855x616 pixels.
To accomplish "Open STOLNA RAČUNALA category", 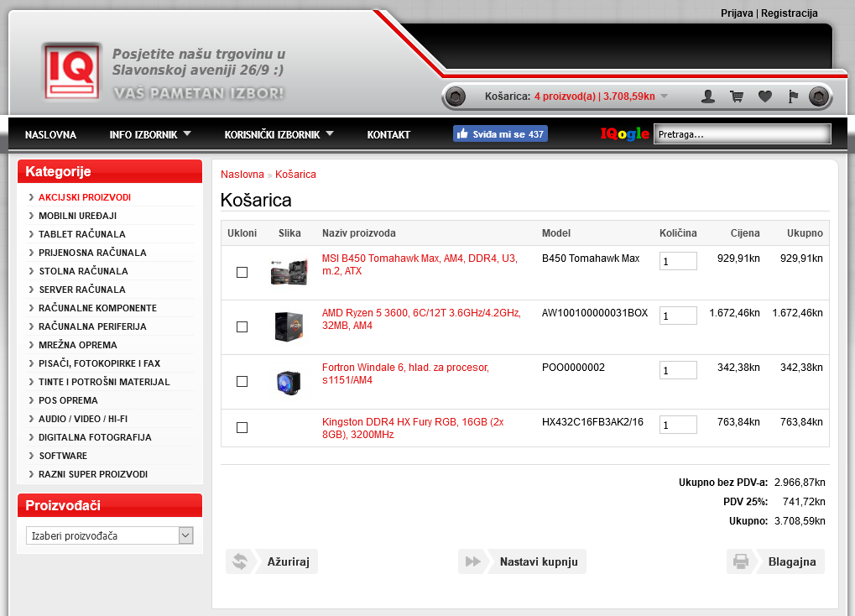I will 83,271.
